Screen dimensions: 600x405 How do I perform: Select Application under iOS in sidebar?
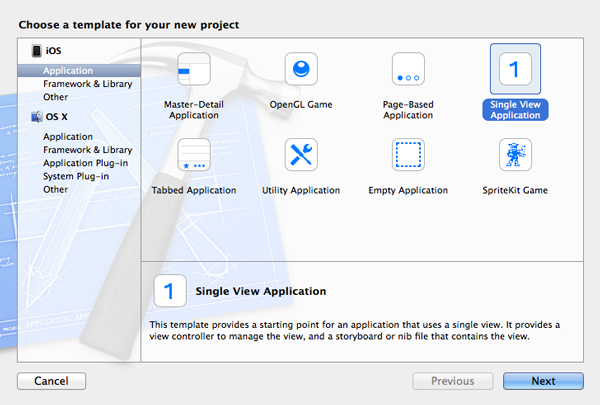(x=68, y=71)
